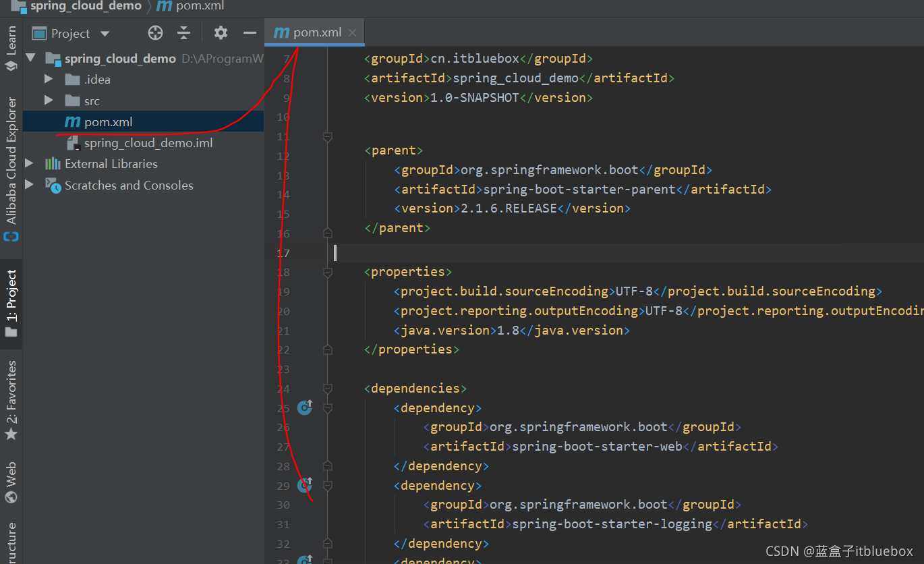
Task: Fold the parent block at line 11
Action: tap(328, 137)
